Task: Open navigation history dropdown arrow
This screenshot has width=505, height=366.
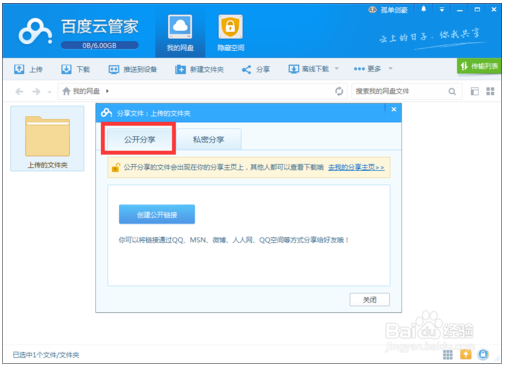Action: 49,92
